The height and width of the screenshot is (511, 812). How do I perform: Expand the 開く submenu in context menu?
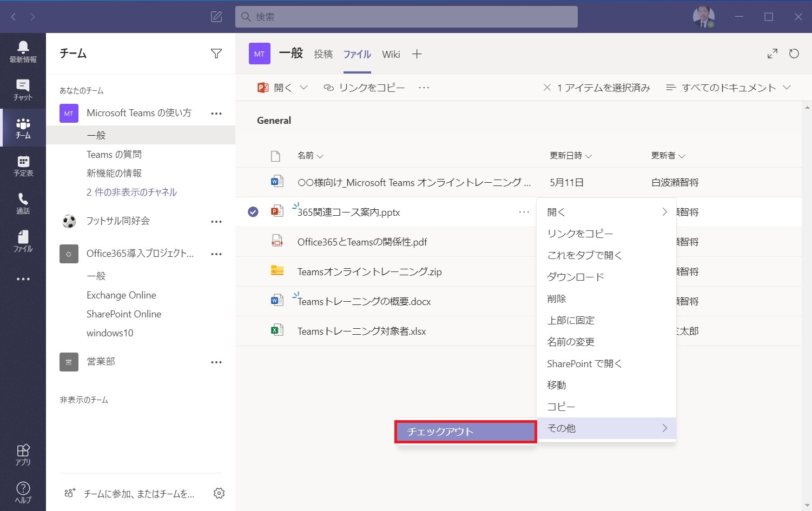pyautogui.click(x=606, y=212)
